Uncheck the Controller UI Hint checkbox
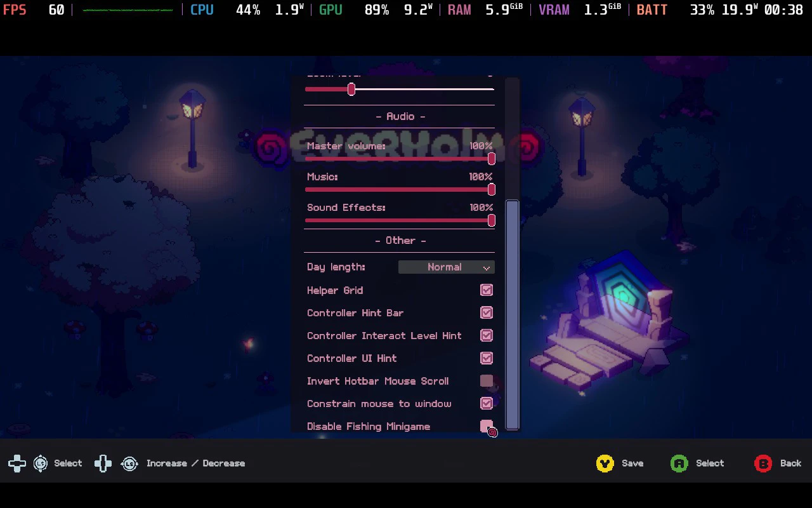This screenshot has height=508, width=812. (x=487, y=358)
